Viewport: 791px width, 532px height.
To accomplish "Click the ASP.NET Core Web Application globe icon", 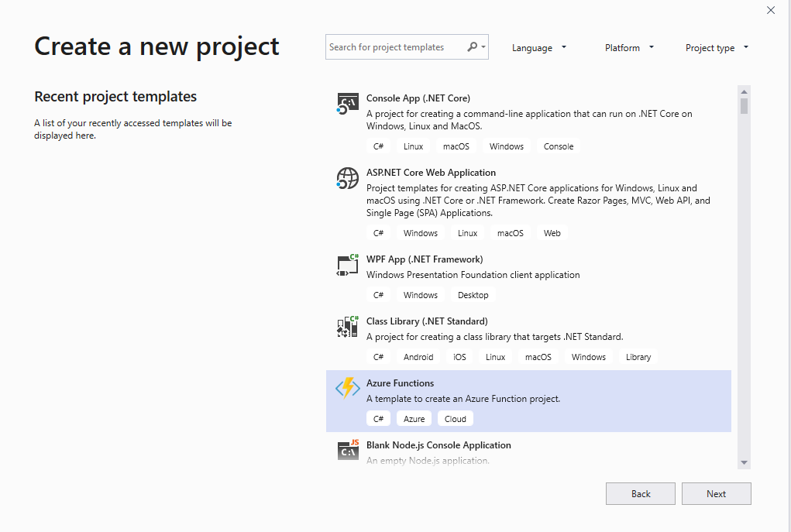I will pyautogui.click(x=347, y=178).
